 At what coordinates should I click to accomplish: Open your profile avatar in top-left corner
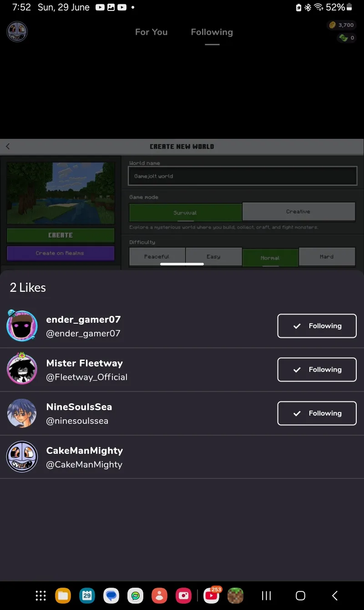[17, 32]
